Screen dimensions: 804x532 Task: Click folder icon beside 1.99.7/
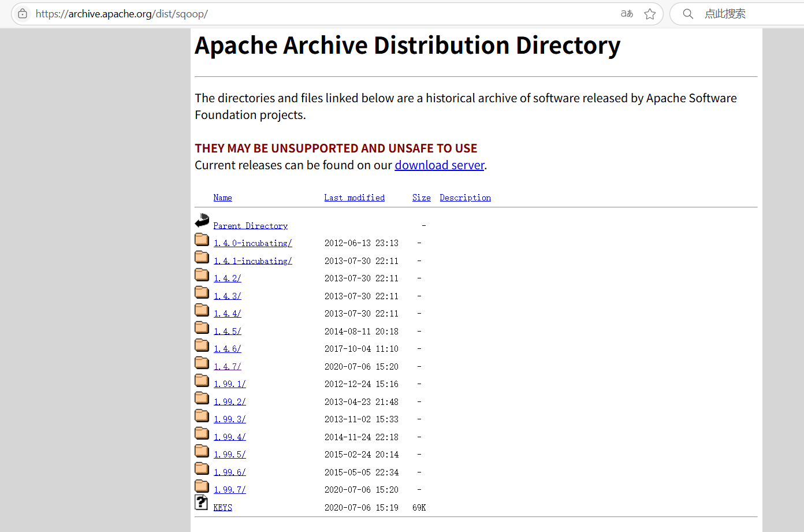tap(202, 486)
